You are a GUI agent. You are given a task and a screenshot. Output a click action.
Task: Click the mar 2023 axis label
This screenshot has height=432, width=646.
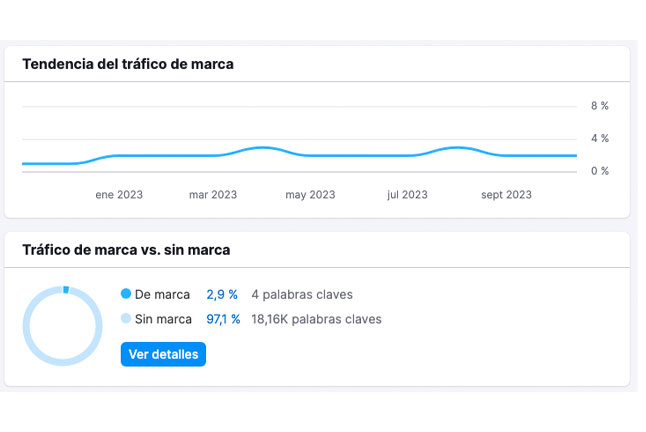[213, 195]
